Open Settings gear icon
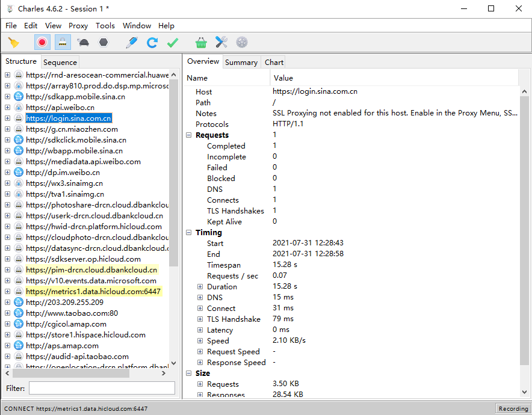The width and height of the screenshot is (532, 415). [241, 43]
